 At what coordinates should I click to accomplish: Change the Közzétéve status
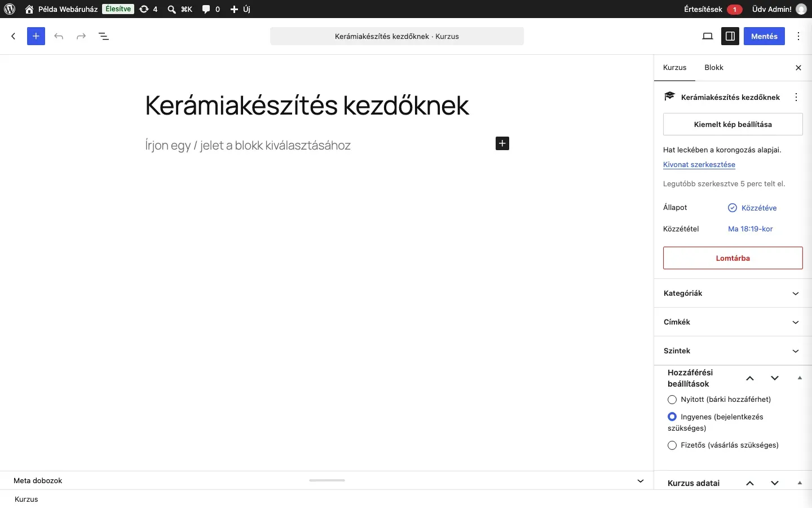[753, 208]
